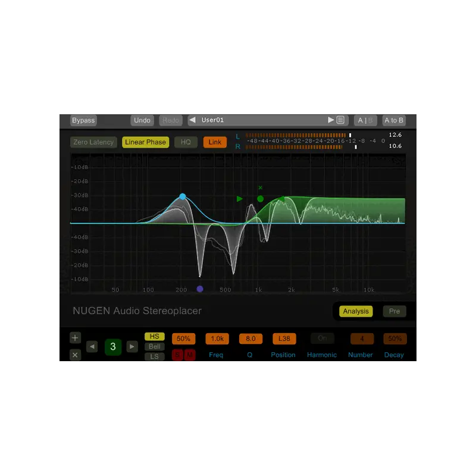Select the purple node on frequency axis

click(200, 289)
